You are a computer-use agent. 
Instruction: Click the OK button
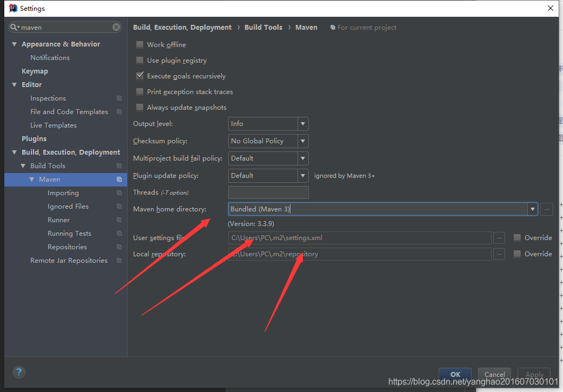455,374
